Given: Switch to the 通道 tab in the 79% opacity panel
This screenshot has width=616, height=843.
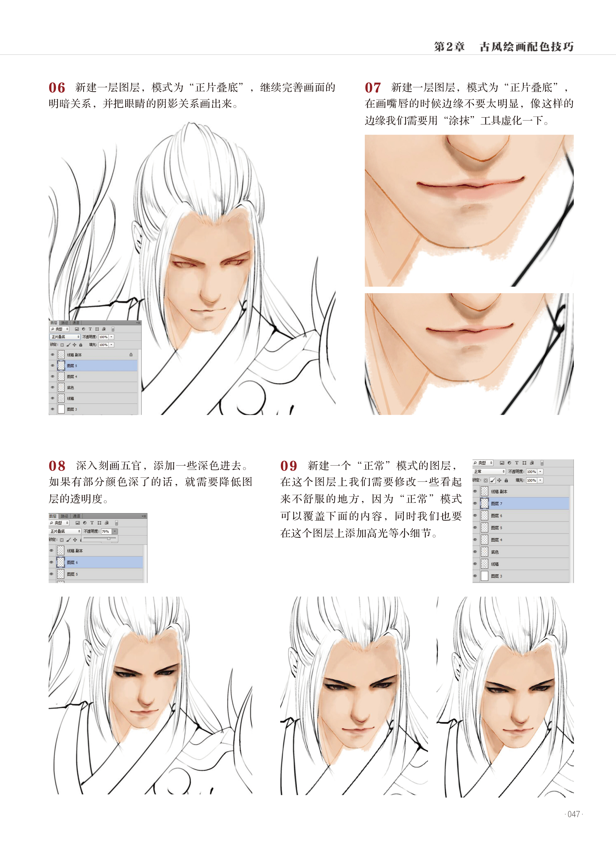Looking at the screenshot, I should [76, 516].
